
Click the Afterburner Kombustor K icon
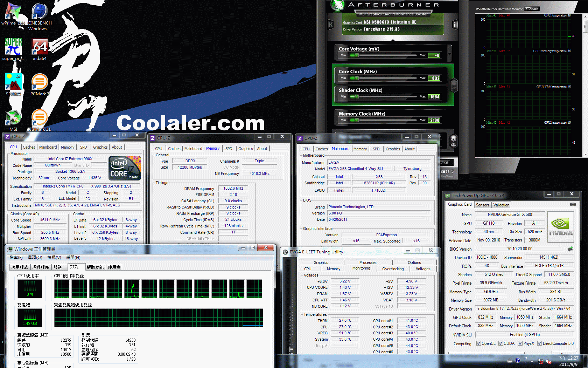point(330,25)
